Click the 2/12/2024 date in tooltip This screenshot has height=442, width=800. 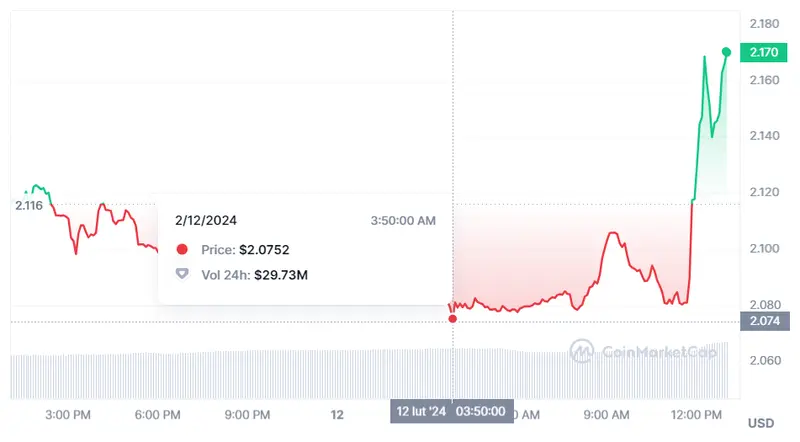coord(206,220)
